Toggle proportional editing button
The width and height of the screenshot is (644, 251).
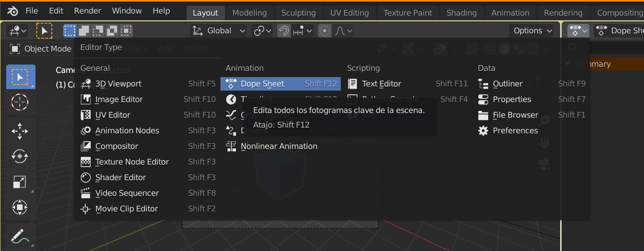tap(325, 31)
